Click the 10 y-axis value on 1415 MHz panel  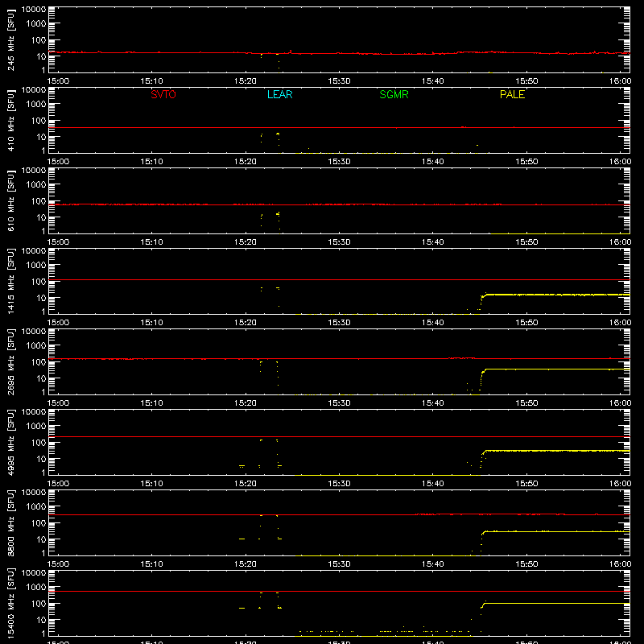tap(41, 298)
